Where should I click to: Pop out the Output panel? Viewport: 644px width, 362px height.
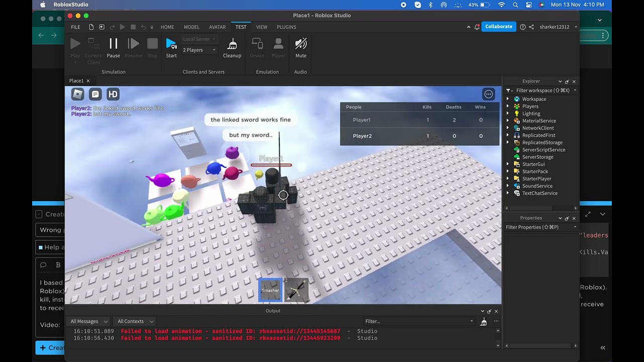490,311
